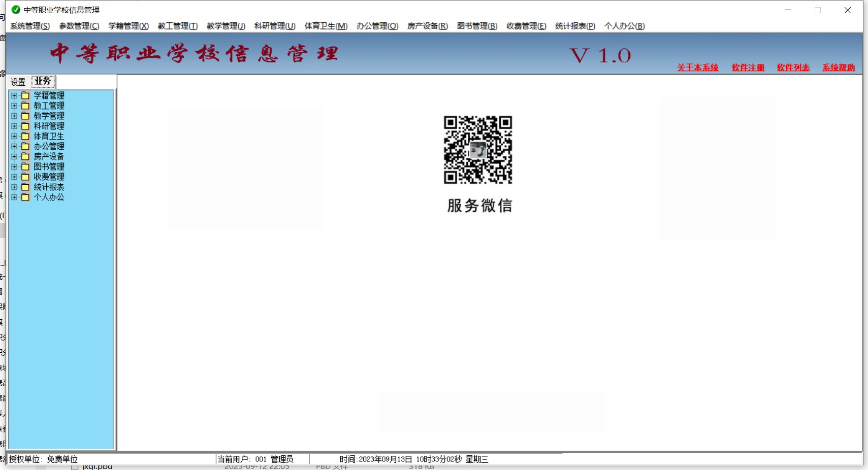Viewport: 868px width, 470px height.
Task: Click the folder icon next to 教工管理
Action: (x=25, y=106)
